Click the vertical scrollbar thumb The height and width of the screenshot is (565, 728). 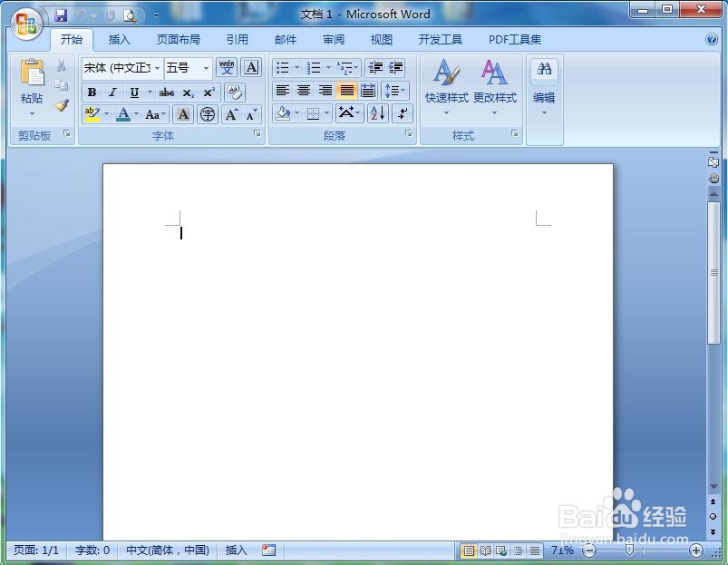713,272
